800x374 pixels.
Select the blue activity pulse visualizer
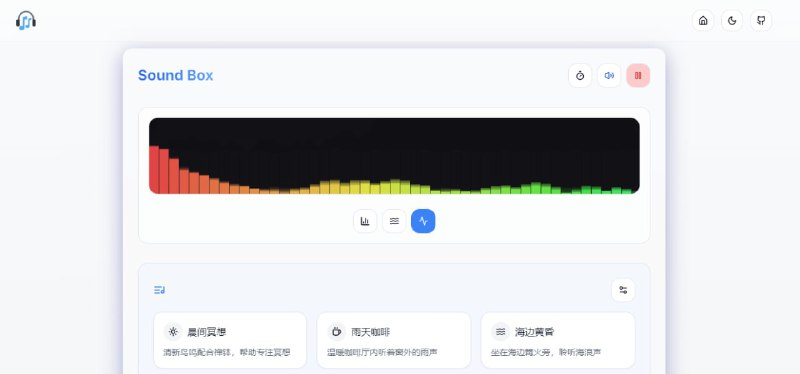point(423,221)
